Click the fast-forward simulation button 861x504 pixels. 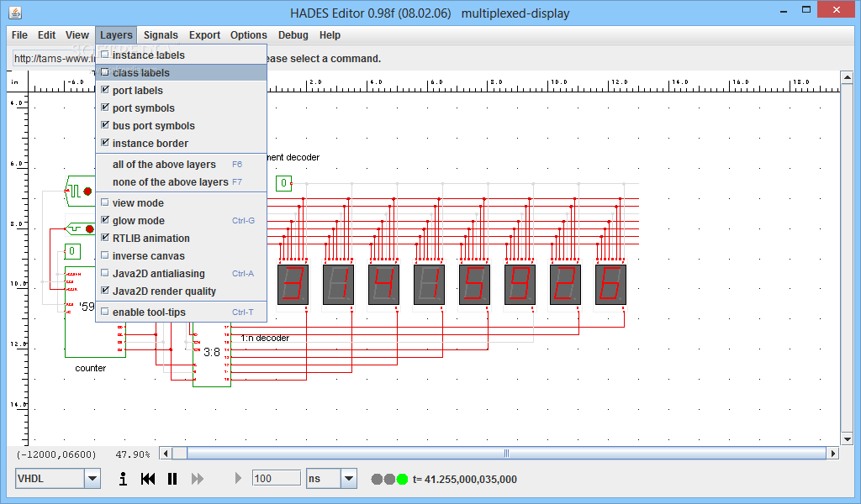tap(197, 479)
